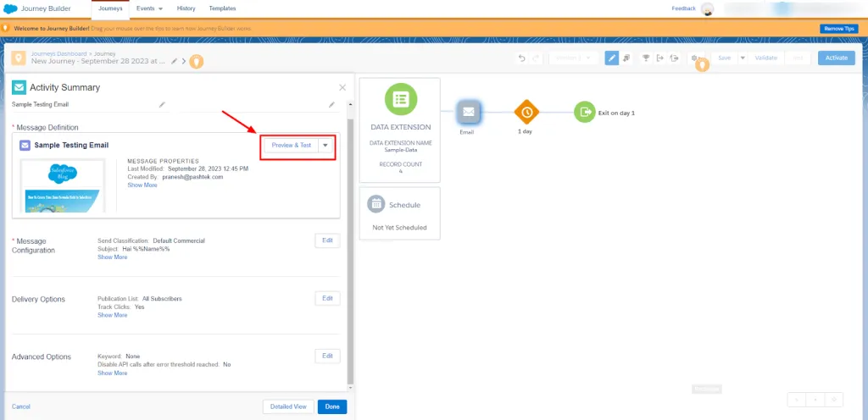Click the Subject Hai %%Name%% text
Screen dimensions: 868x420
click(x=133, y=249)
